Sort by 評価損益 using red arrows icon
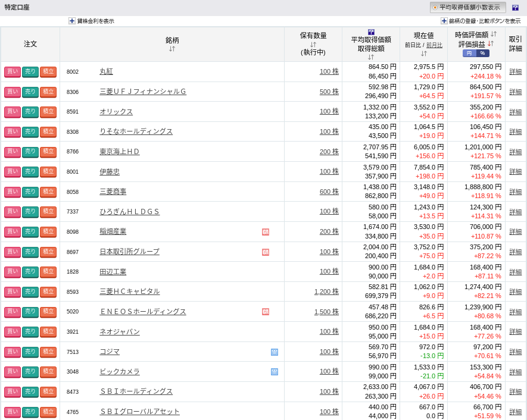The width and height of the screenshot is (527, 420). 491,43
